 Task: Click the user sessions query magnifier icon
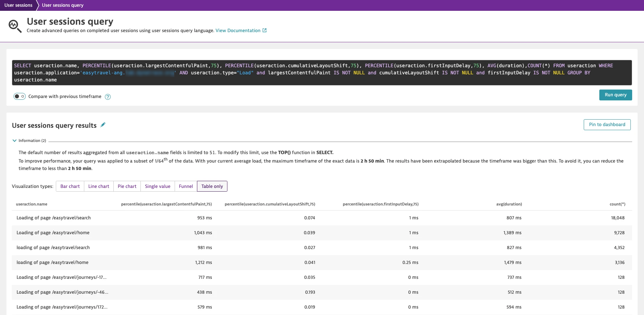tap(15, 26)
